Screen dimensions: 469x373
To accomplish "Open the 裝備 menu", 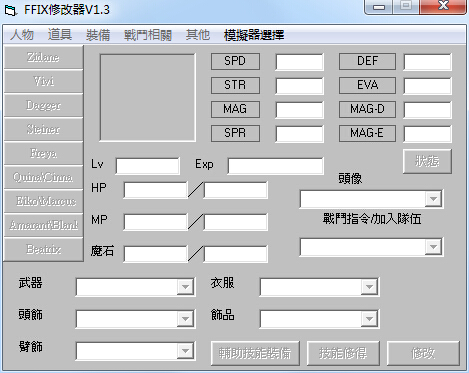I will 98,35.
